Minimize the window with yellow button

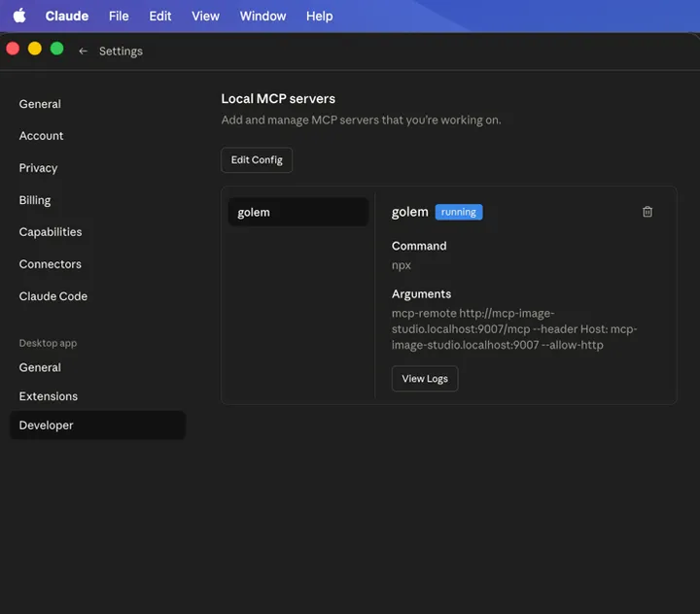35,49
